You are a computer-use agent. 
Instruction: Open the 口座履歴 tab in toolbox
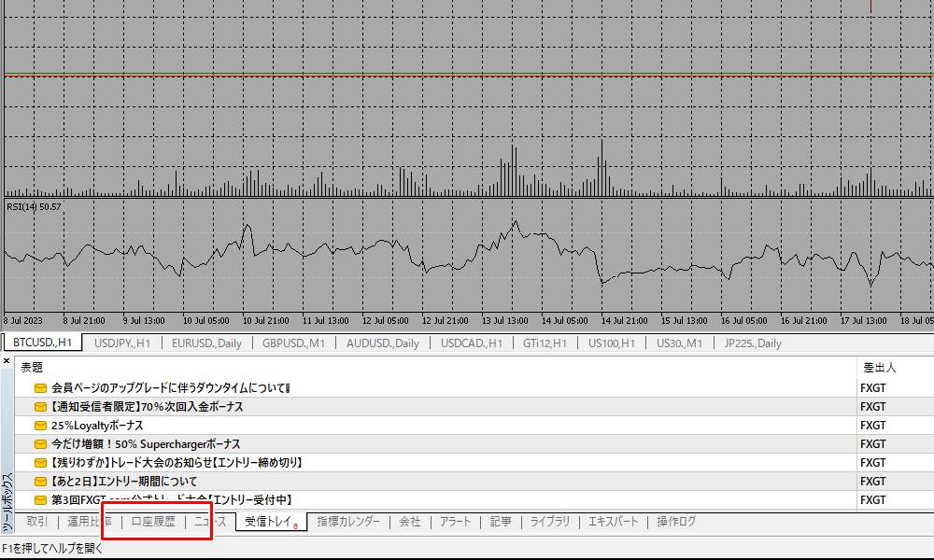pyautogui.click(x=153, y=522)
